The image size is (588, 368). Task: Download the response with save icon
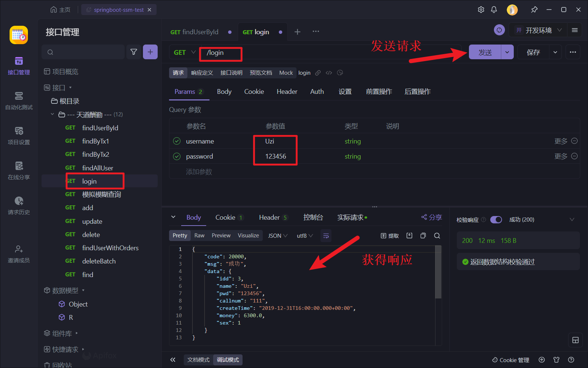(x=409, y=236)
